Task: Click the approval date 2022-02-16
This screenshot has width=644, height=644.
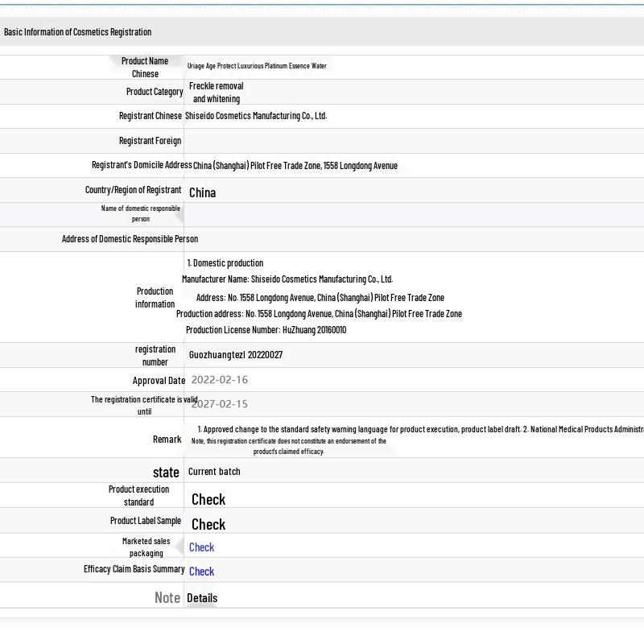Action: tap(219, 379)
